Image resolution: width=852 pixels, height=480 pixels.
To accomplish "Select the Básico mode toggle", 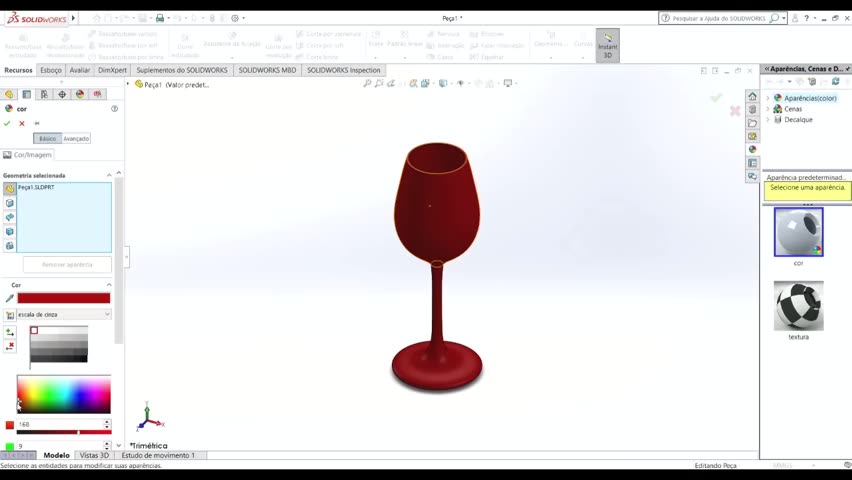I will pos(47,139).
